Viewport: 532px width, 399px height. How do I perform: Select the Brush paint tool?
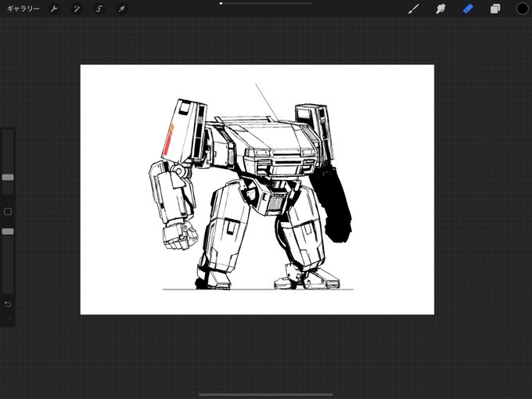pyautogui.click(x=413, y=9)
